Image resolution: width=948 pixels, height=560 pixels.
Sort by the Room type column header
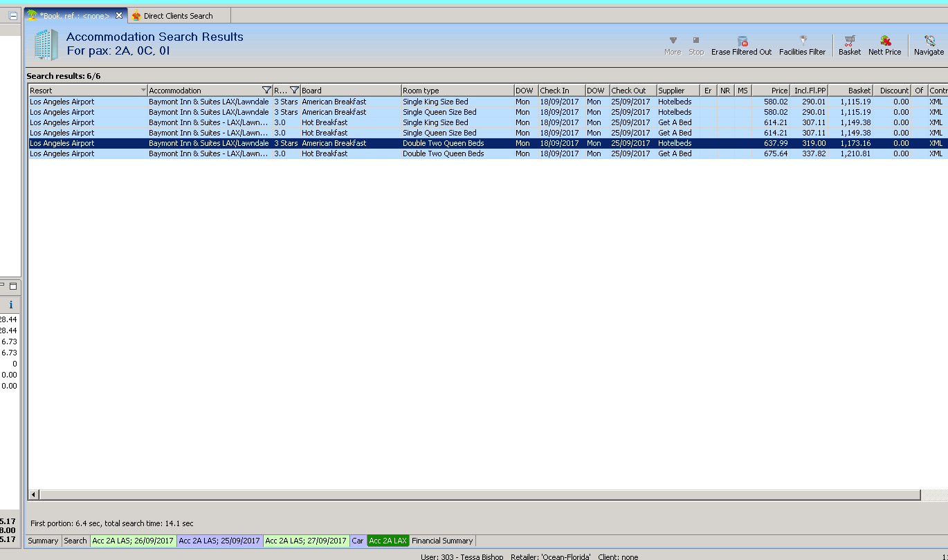pos(457,91)
